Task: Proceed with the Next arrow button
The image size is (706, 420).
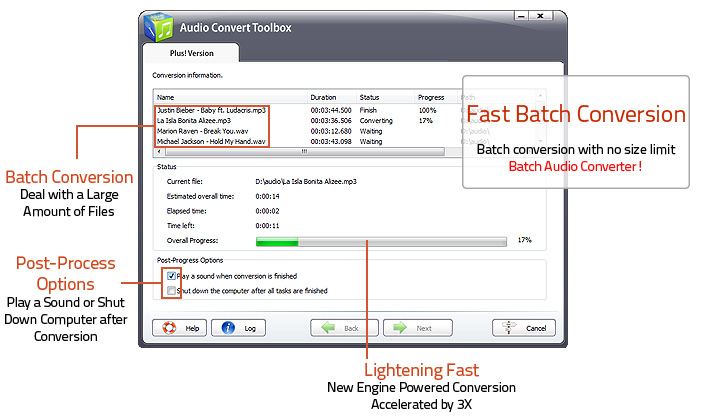Action: click(417, 328)
